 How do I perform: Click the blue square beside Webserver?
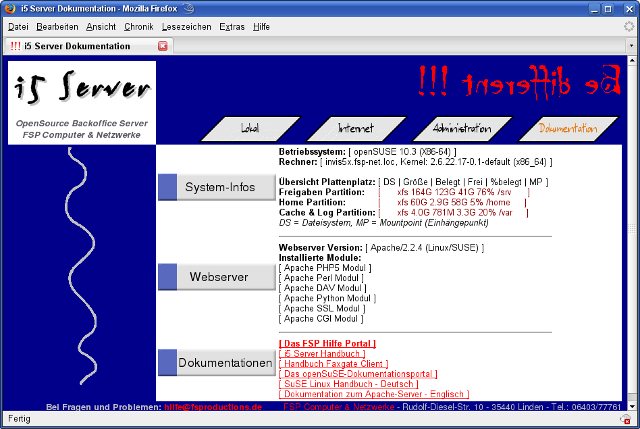point(167,277)
